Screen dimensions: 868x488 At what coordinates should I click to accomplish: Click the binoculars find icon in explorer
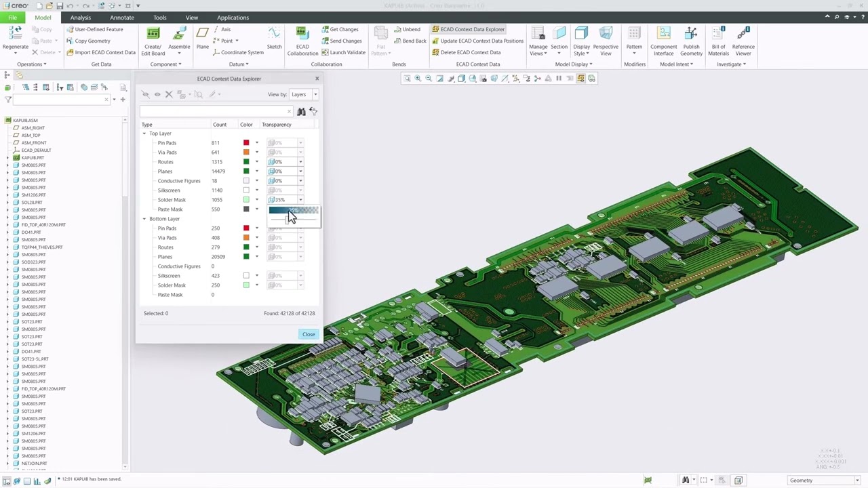301,112
